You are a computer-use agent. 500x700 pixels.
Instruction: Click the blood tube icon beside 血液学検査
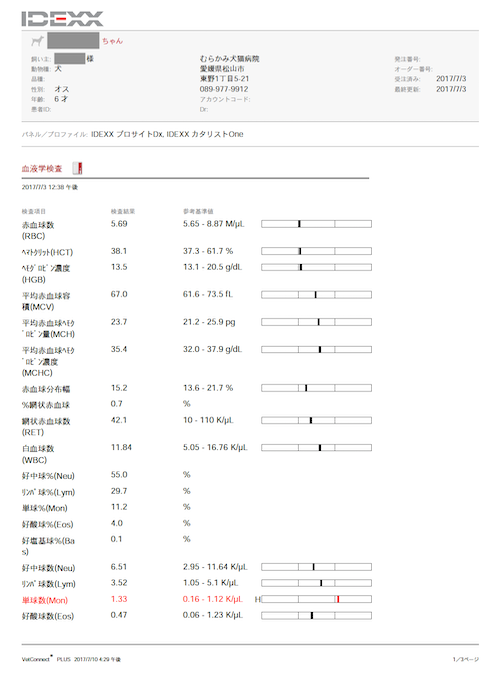(x=78, y=168)
